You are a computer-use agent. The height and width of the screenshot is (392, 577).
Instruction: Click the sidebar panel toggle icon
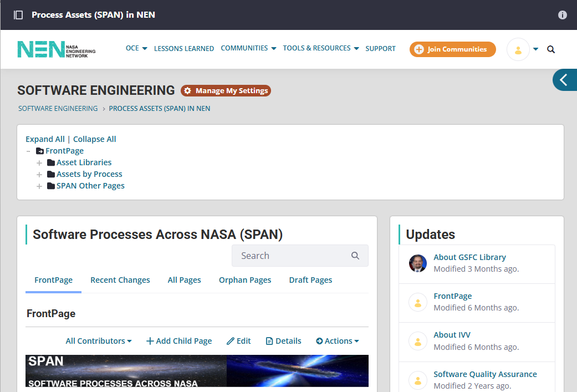(18, 15)
